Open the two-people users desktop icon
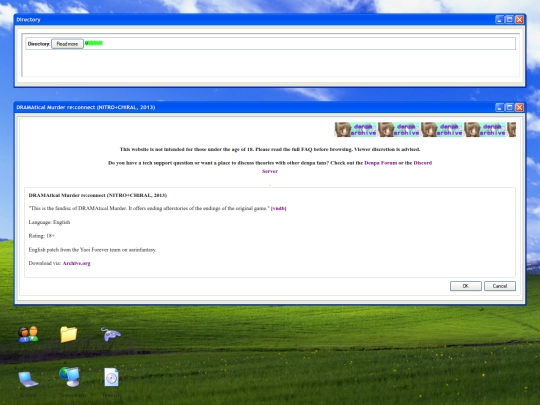Image resolution: width=540 pixels, height=405 pixels. [28, 334]
